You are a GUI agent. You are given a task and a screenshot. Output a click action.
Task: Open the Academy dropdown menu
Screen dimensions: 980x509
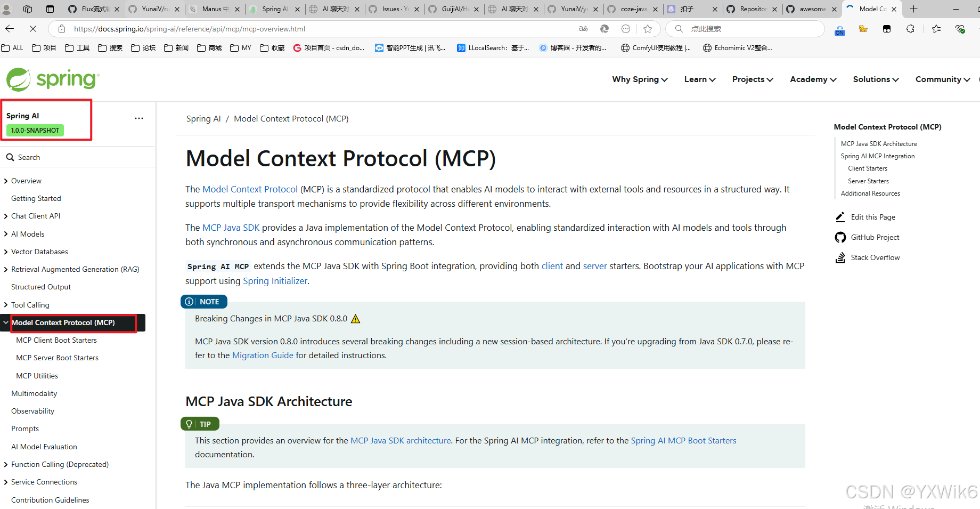click(x=813, y=79)
